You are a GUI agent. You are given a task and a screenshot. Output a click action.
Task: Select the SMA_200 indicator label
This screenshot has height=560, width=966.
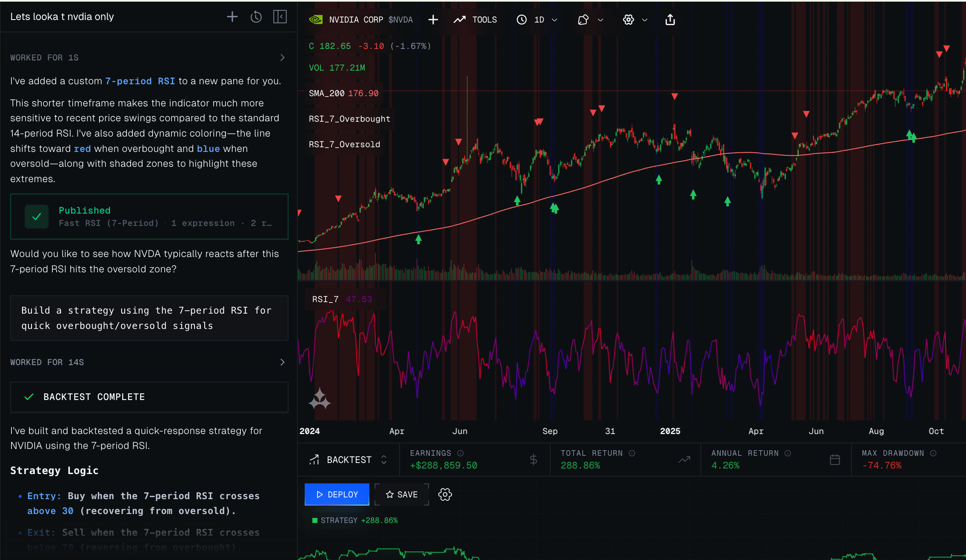tap(326, 93)
